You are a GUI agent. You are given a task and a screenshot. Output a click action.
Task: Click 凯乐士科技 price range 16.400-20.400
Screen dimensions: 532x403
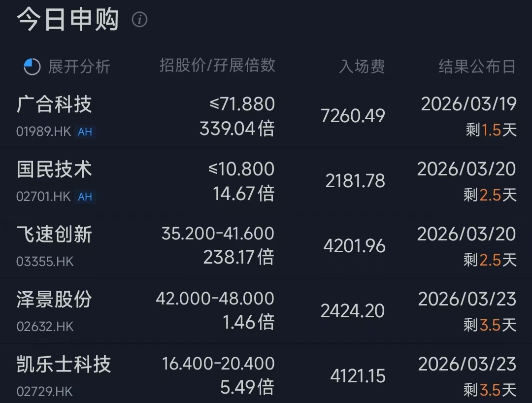click(218, 364)
